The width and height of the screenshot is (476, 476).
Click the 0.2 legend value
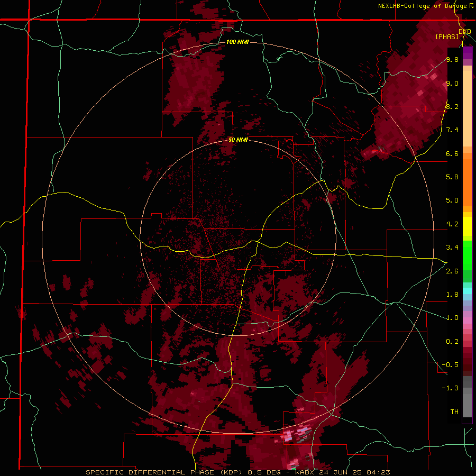(452, 342)
